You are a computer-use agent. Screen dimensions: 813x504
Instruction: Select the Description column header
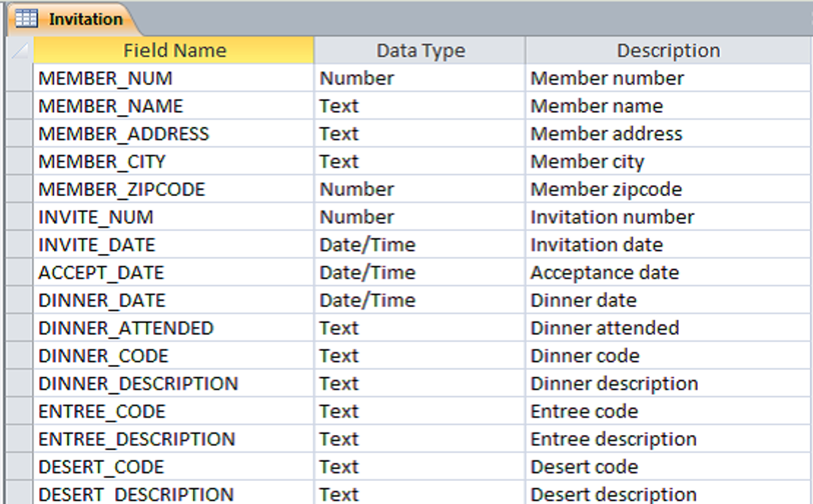point(668,51)
